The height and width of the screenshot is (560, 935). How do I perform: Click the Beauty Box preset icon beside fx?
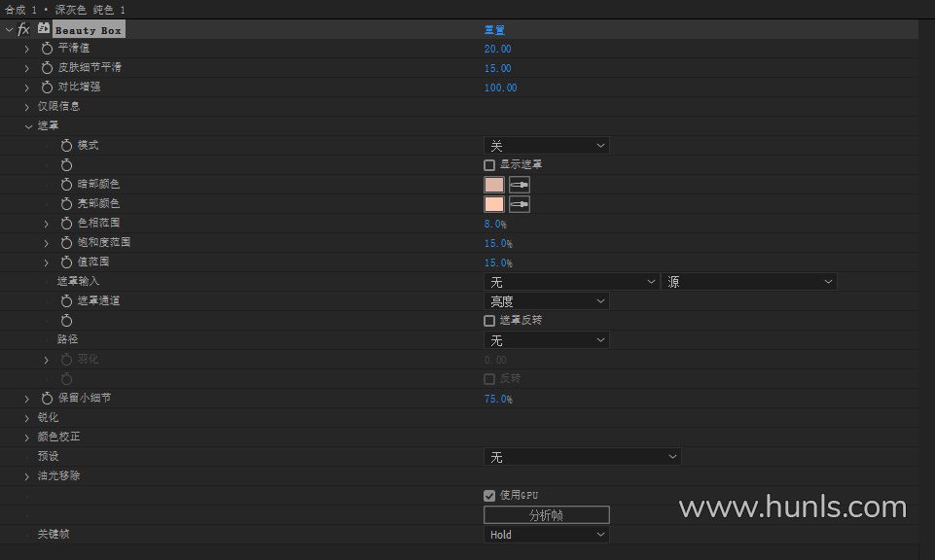point(44,28)
